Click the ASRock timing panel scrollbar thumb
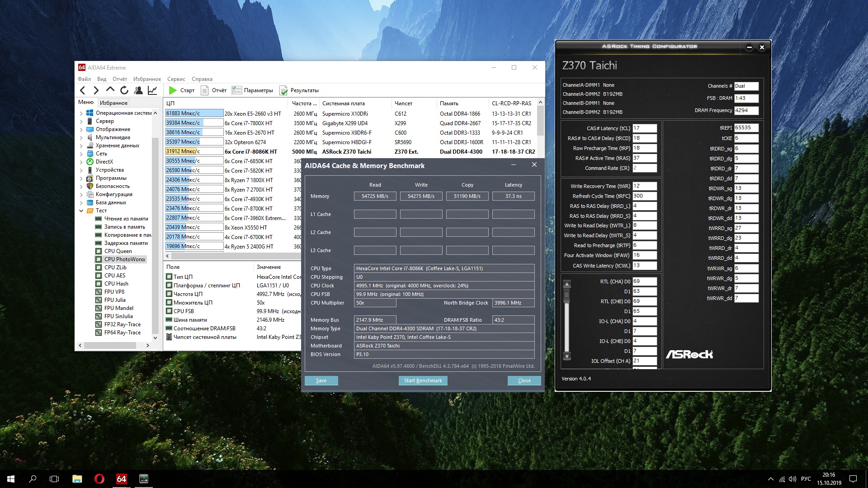 point(566,296)
